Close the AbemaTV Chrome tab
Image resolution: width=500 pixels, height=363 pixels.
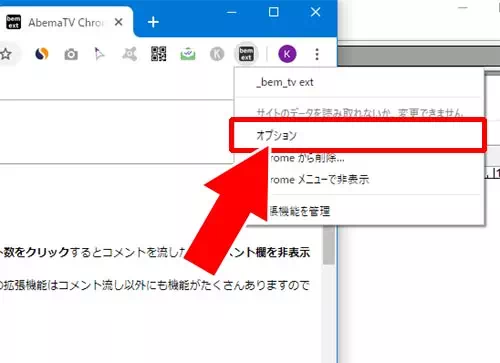click(x=118, y=22)
